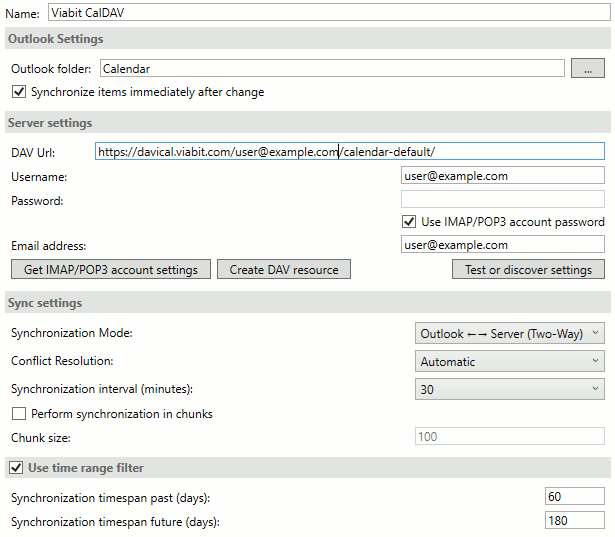Click Create DAV resource button
Screen dimensions: 615x537
[x=284, y=269]
